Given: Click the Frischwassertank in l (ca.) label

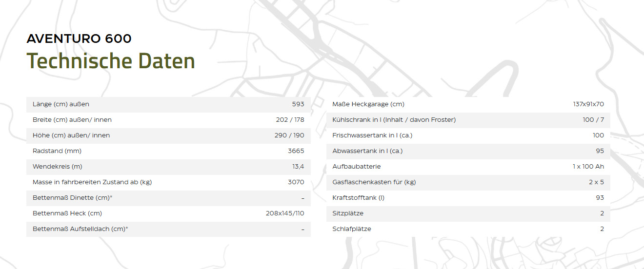Looking at the screenshot, I should (372, 135).
